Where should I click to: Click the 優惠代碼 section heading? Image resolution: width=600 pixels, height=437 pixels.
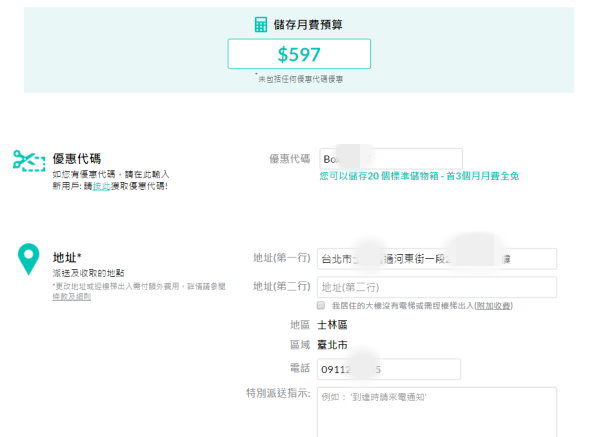point(77,158)
